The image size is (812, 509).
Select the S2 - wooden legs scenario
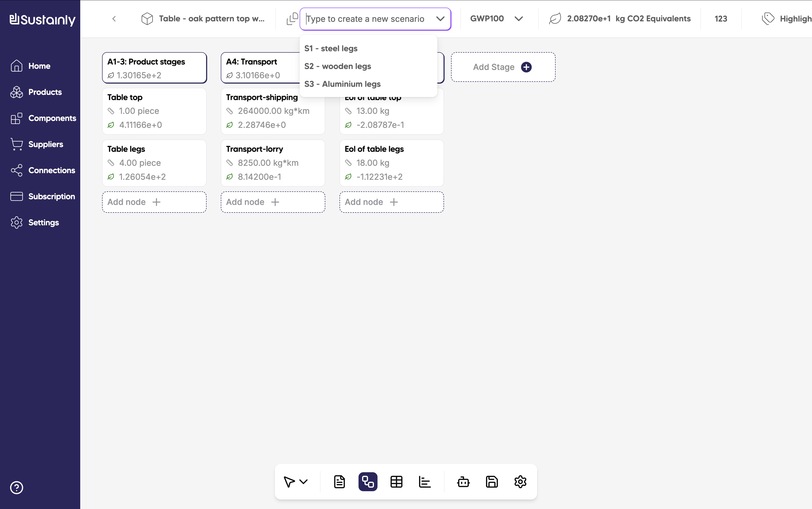[338, 66]
